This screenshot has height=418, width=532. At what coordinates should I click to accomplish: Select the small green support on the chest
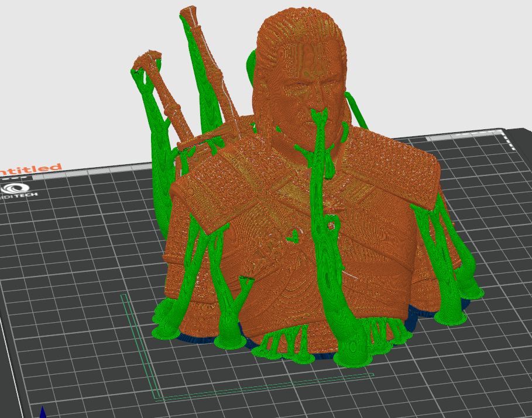coord(293,236)
